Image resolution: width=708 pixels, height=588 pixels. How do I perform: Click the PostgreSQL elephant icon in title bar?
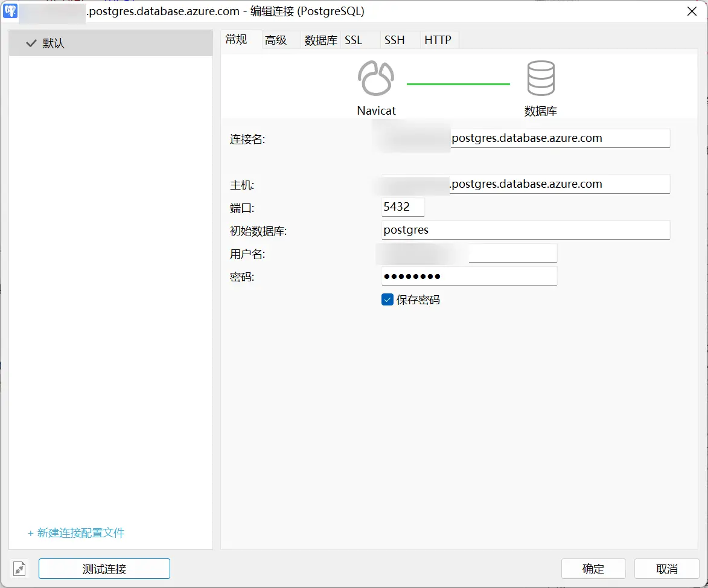pyautogui.click(x=10, y=11)
